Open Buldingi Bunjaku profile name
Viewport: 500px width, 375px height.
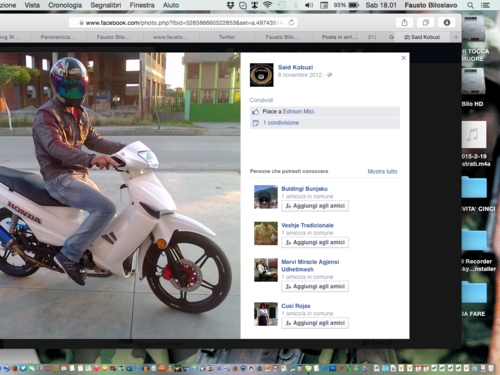coord(304,189)
